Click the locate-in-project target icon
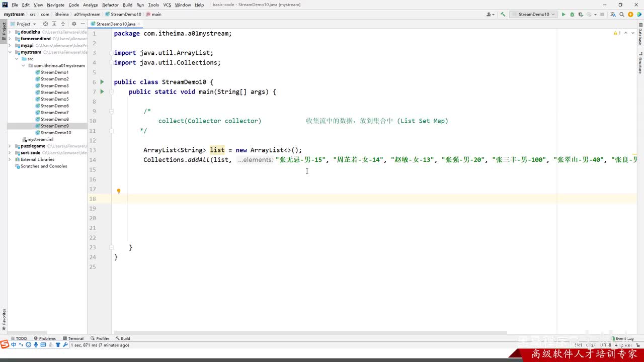This screenshot has height=362, width=644. pyautogui.click(x=45, y=24)
